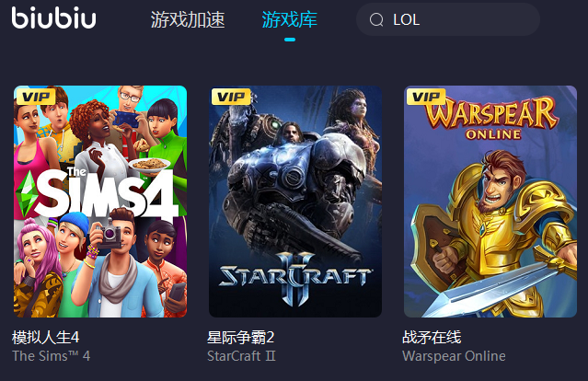Click the VIP badge on Warspear Online

coord(426,97)
